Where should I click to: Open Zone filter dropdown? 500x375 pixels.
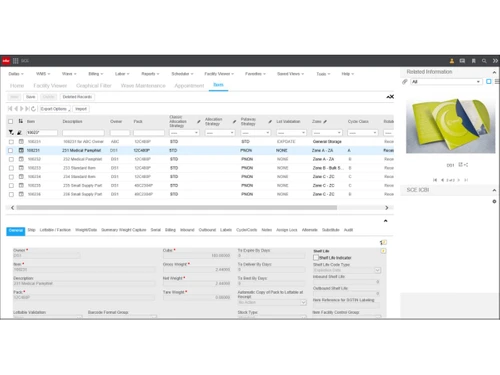pos(327,133)
